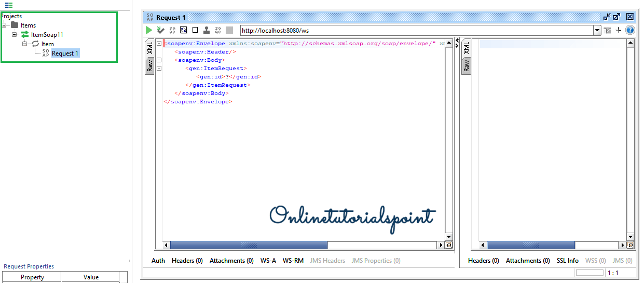Click the ItemSoap11 green arrows interface icon
Viewport: 644px width, 283px height.
pos(25,35)
